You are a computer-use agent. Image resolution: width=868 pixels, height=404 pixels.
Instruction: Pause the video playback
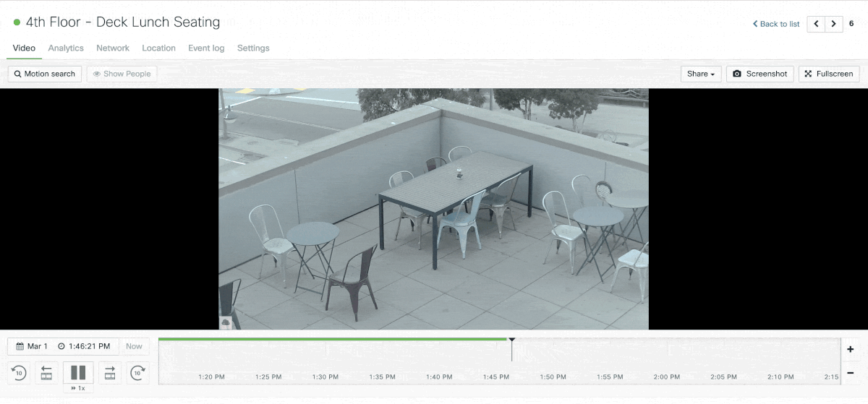pos(78,373)
